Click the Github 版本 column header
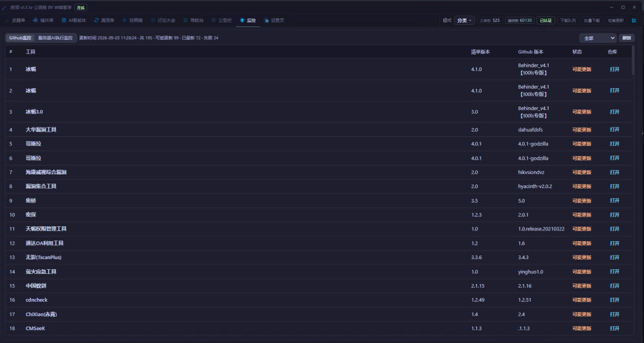This screenshot has width=644, height=343. (531, 52)
